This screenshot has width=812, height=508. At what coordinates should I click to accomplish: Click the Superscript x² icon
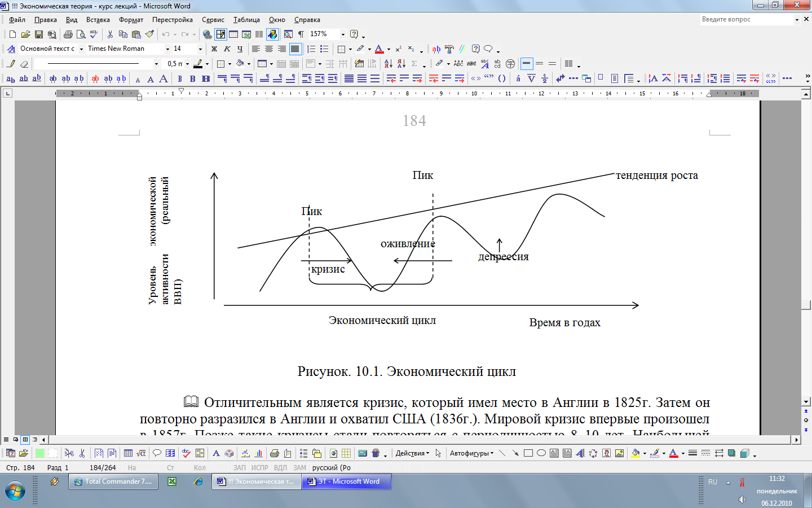point(399,49)
